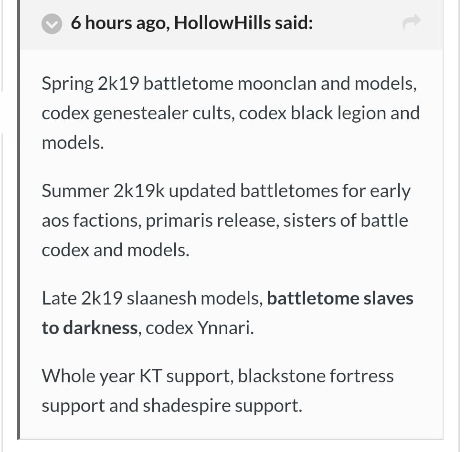
Task: Click 'Whole year KT support' text
Action: [137, 376]
